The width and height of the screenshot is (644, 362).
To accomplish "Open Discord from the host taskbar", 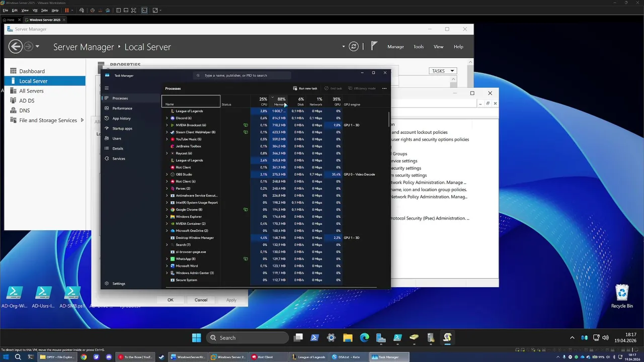I will pos(109,357).
